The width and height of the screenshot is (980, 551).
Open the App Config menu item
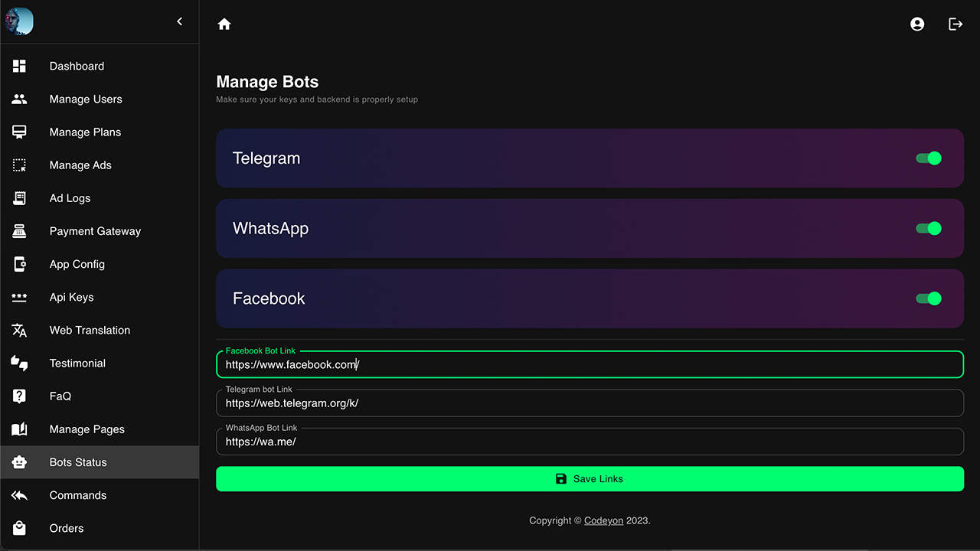click(x=100, y=264)
